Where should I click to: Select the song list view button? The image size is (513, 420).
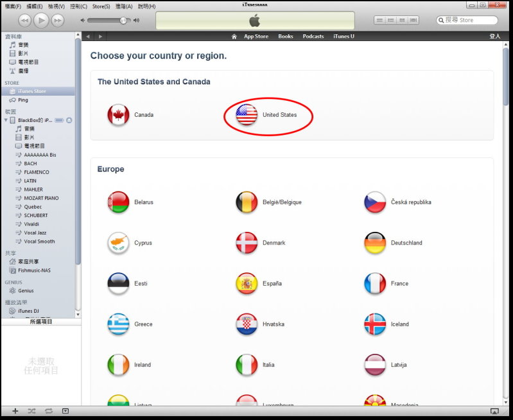pos(379,21)
